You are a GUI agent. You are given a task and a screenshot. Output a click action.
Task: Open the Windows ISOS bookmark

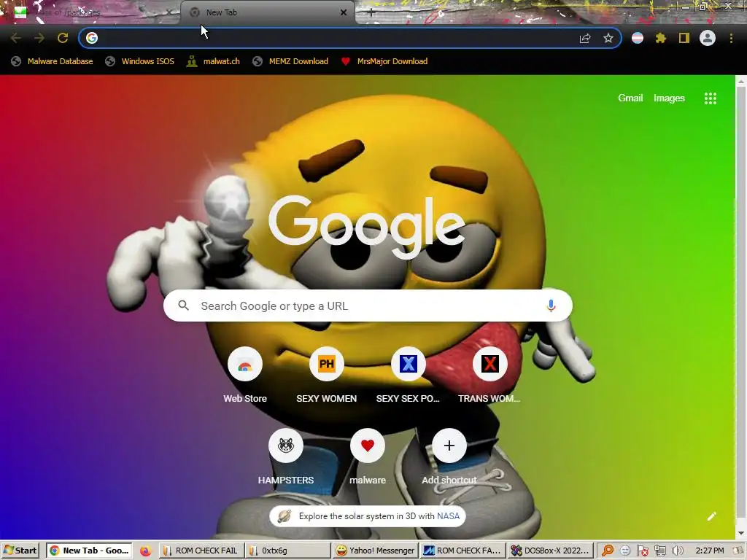click(140, 61)
